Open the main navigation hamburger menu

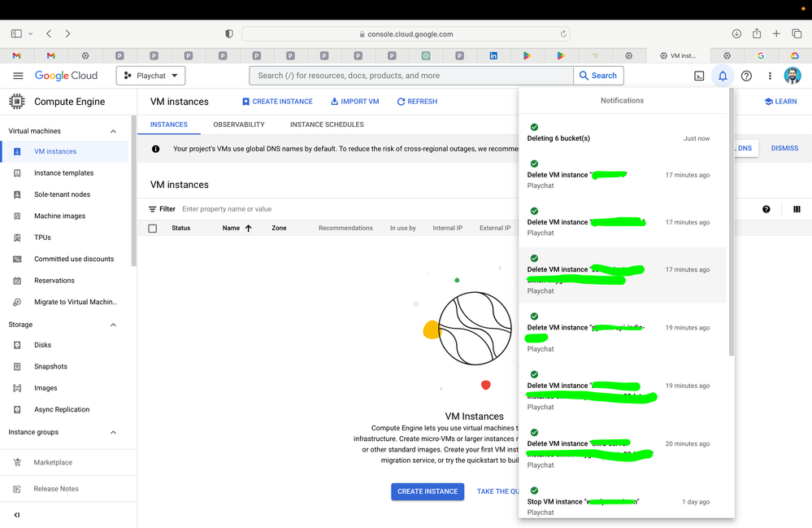[18, 76]
